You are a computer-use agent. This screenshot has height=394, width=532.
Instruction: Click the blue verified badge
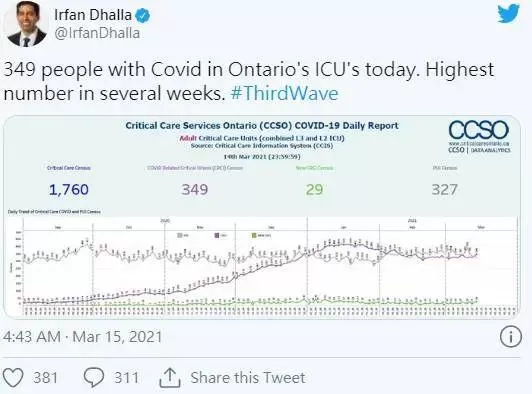(x=143, y=16)
